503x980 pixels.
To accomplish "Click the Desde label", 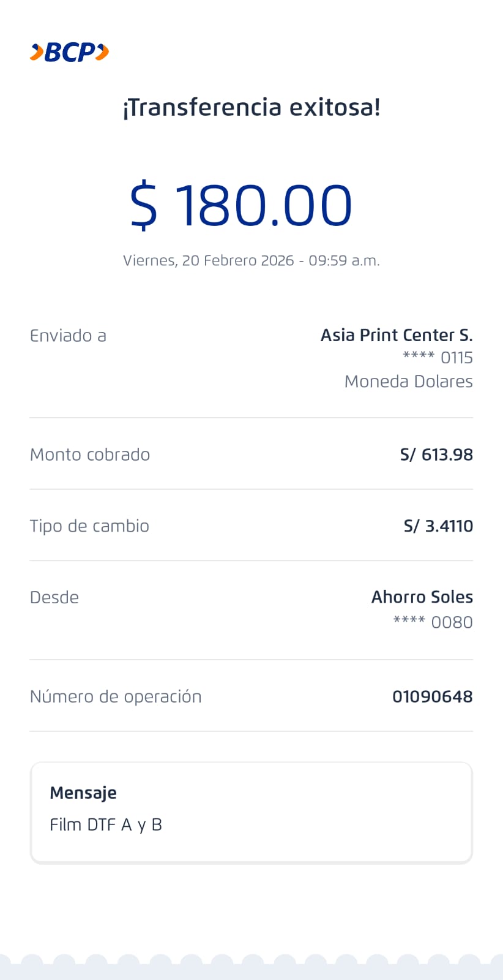I will (x=54, y=597).
